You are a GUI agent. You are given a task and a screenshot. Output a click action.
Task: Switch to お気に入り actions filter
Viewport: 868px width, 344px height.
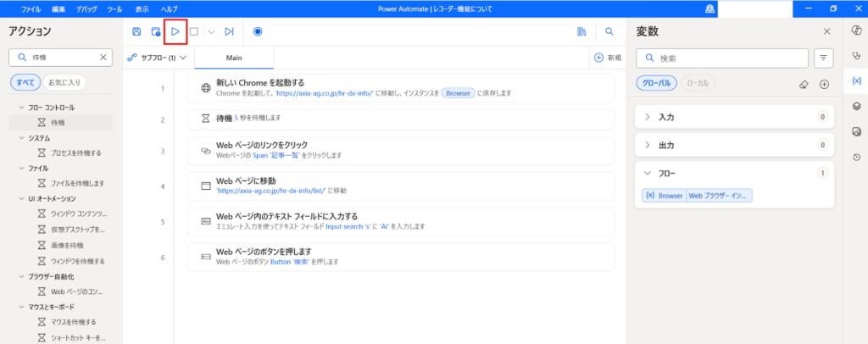64,82
